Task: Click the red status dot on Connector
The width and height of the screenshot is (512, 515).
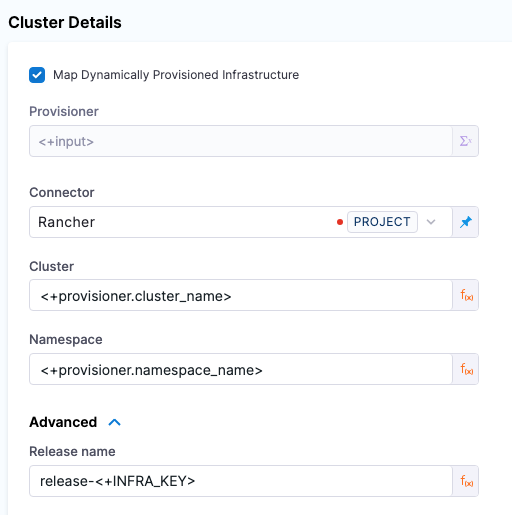Action: click(340, 222)
